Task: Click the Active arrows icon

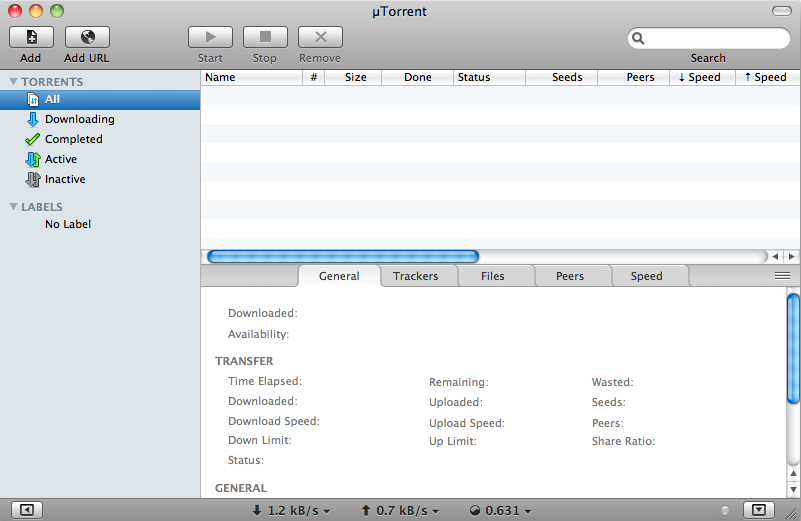Action: [x=33, y=159]
